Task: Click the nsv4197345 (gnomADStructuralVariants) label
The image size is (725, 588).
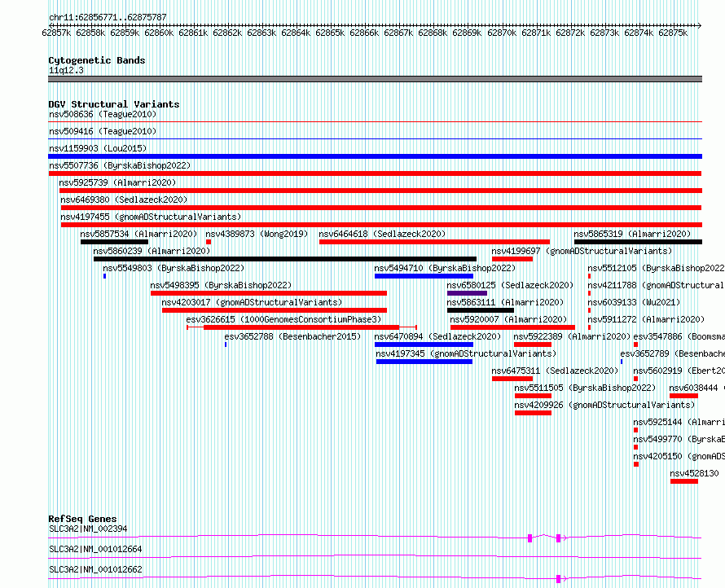Action: (x=466, y=353)
